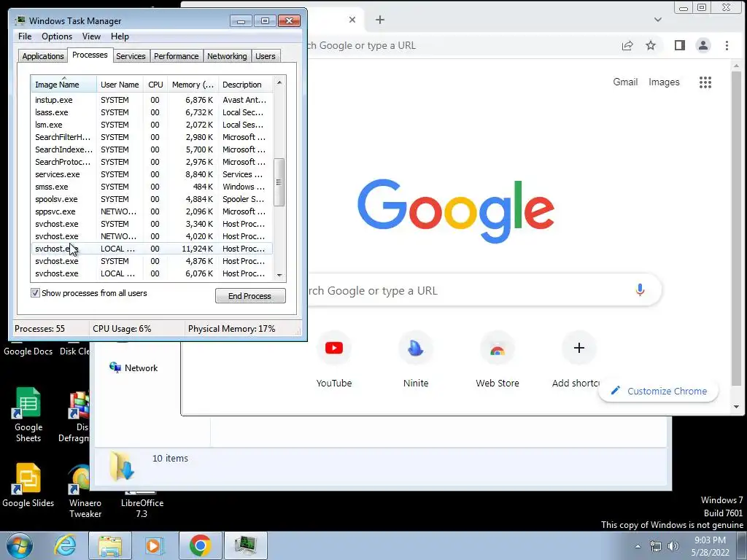
Task: Launch Internet Explorer from the taskbar
Action: coord(65,545)
